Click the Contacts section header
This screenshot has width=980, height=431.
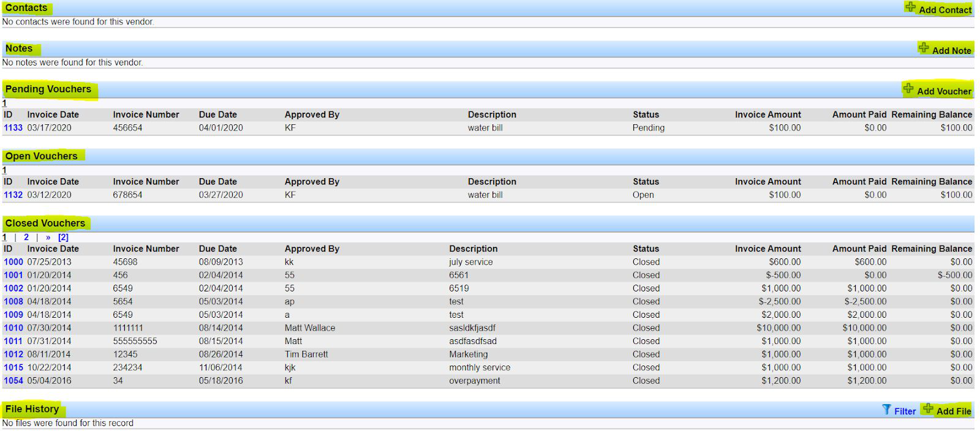26,8
